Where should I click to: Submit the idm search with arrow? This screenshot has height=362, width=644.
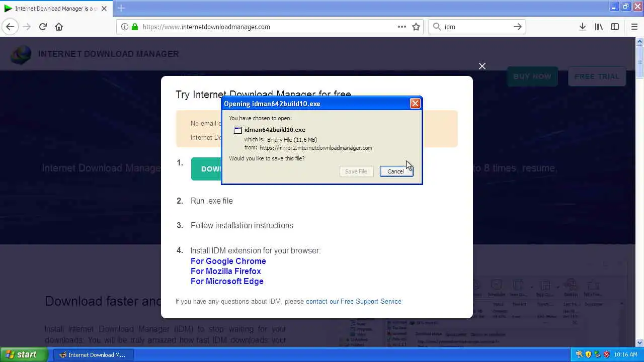coord(517,27)
